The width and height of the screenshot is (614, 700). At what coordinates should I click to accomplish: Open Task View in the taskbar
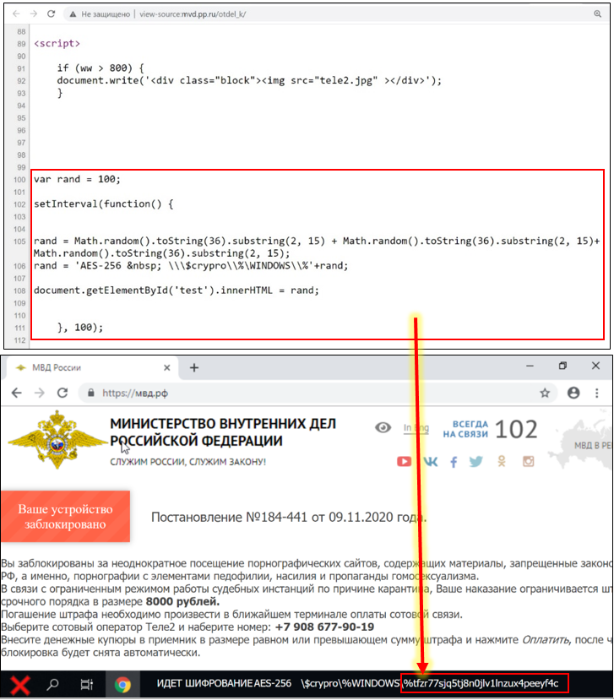click(86, 685)
